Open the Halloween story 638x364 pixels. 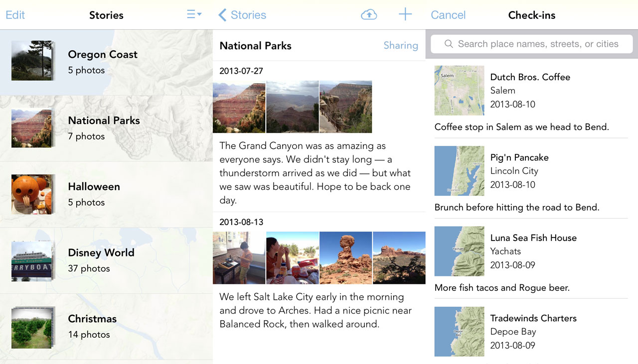(x=106, y=194)
